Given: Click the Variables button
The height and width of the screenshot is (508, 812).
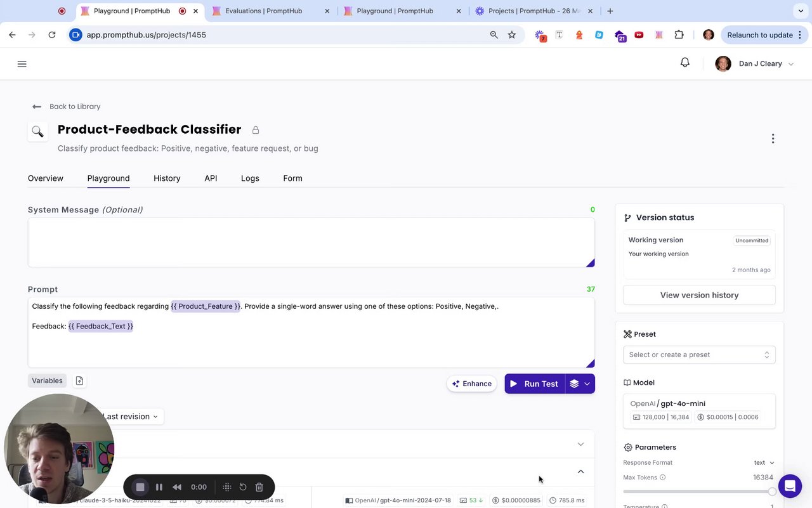Looking at the screenshot, I should 48,381.
